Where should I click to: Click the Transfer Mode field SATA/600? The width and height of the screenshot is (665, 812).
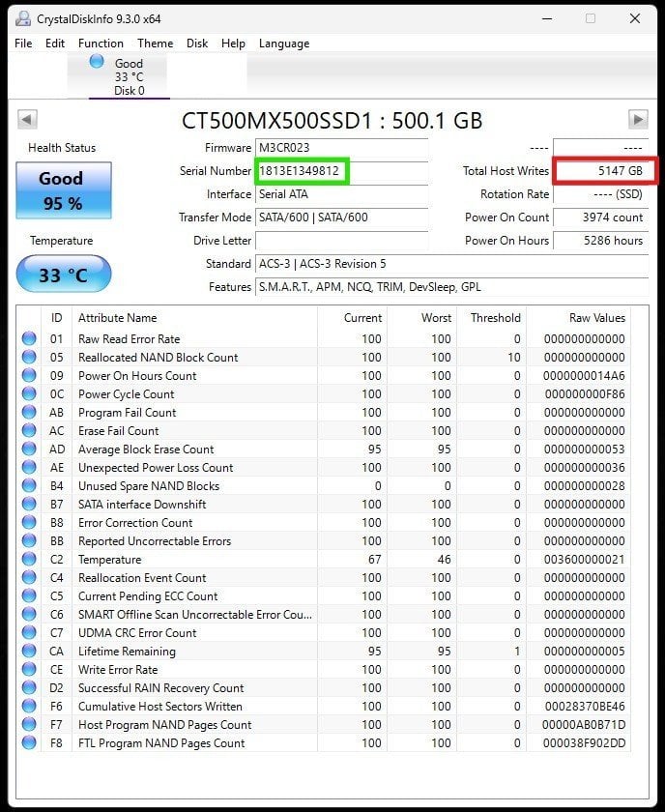(342, 217)
